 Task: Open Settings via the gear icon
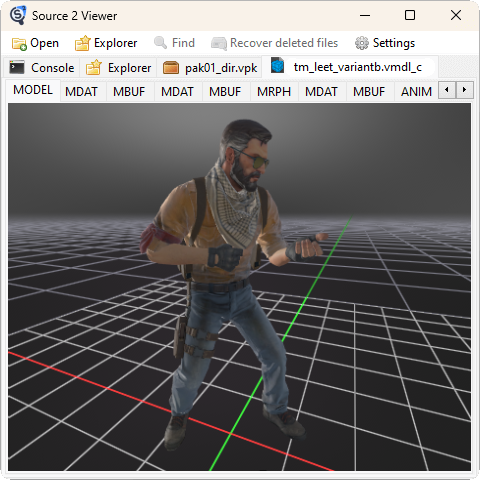click(x=362, y=43)
